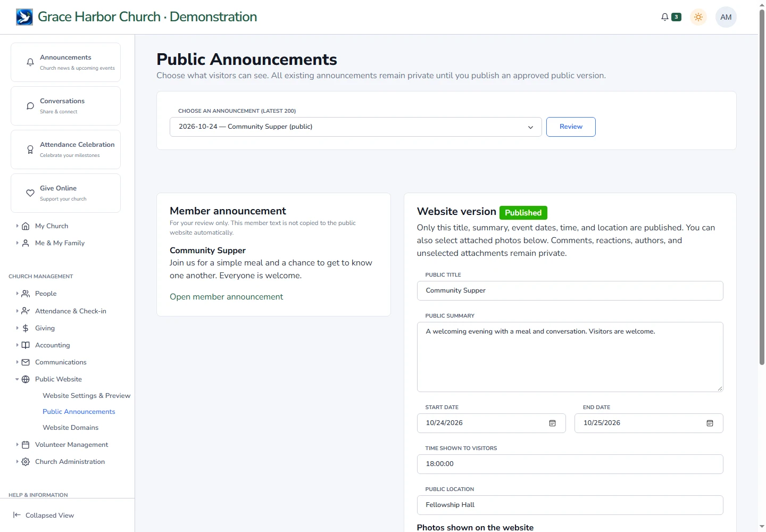The height and width of the screenshot is (532, 766).
Task: Click the Give Online heart icon
Action: (30, 193)
